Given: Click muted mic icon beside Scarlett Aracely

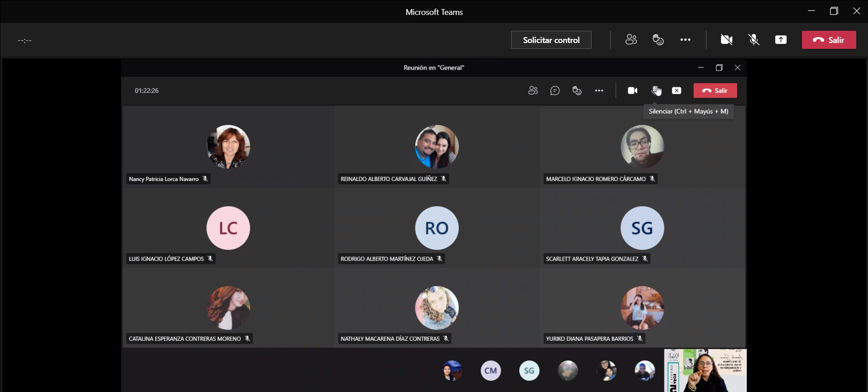Looking at the screenshot, I should pyautogui.click(x=645, y=259).
